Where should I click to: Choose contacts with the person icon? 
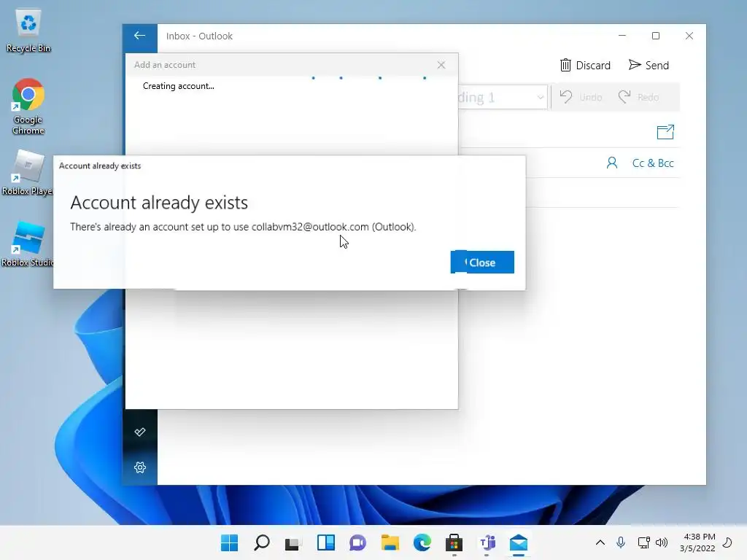(612, 163)
